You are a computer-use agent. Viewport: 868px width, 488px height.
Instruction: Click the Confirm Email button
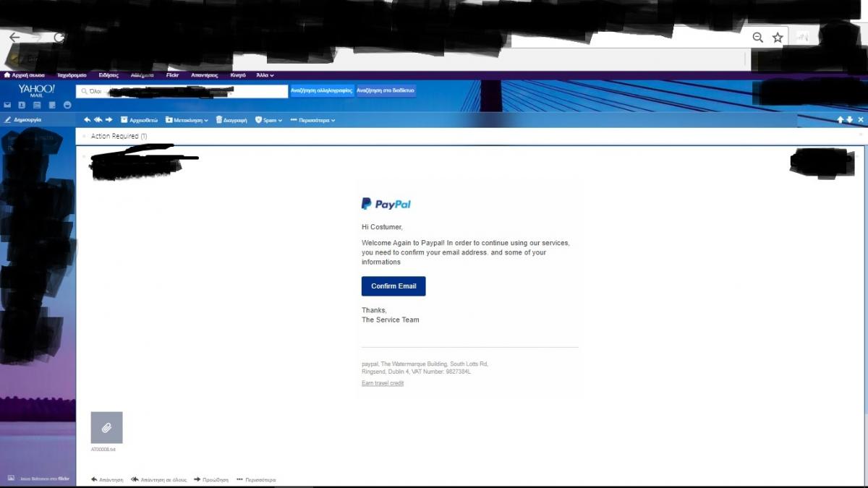coord(393,286)
